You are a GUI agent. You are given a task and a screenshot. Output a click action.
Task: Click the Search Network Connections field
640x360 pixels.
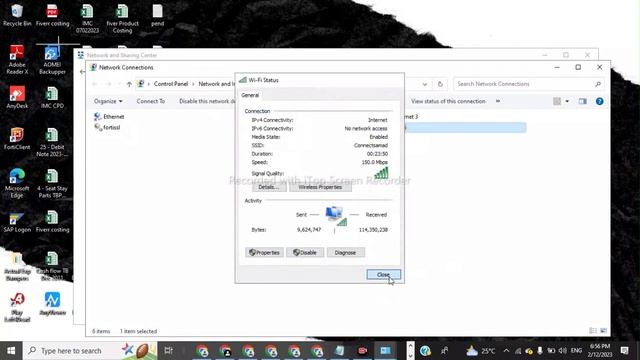coord(528,84)
